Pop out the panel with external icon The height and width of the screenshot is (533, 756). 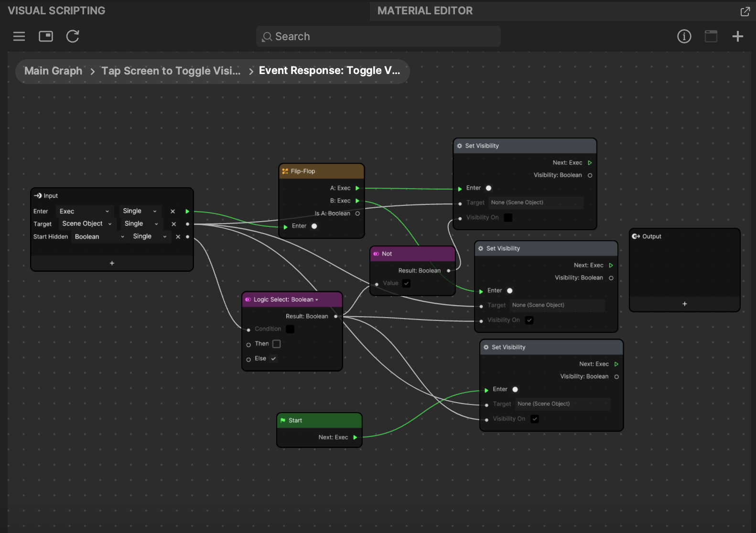pyautogui.click(x=745, y=11)
